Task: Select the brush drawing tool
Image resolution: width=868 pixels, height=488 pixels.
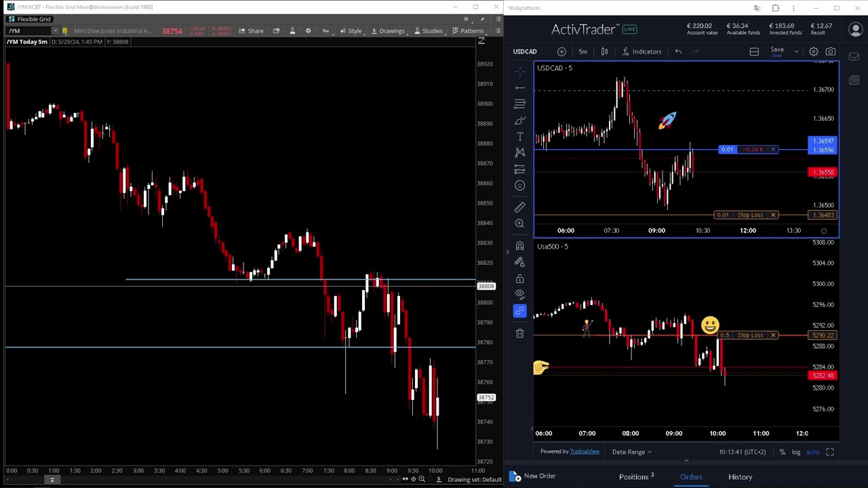Action: (x=519, y=120)
